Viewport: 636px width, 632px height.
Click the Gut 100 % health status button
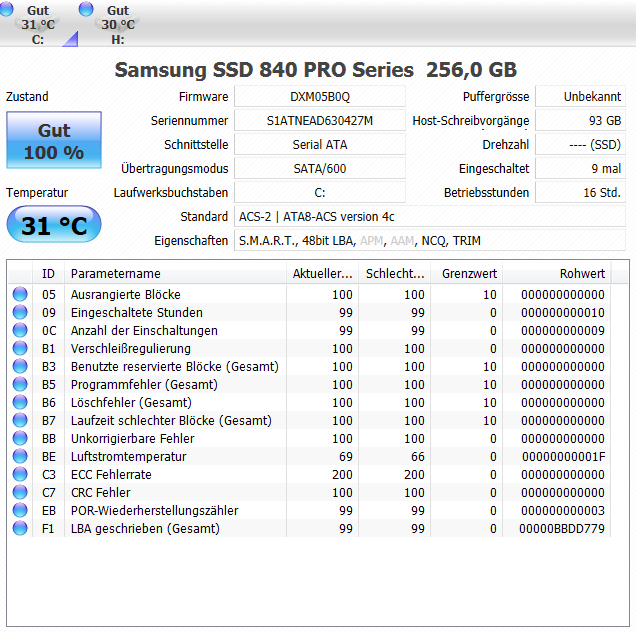pos(54,140)
